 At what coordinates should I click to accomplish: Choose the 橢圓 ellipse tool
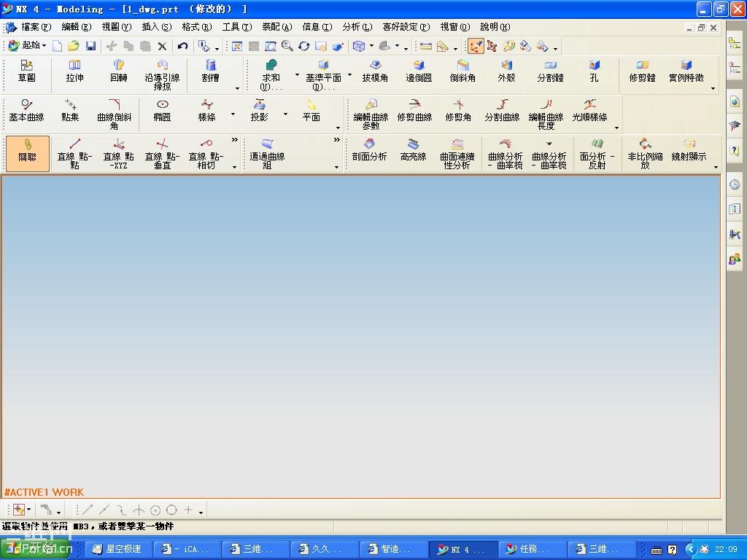(163, 111)
